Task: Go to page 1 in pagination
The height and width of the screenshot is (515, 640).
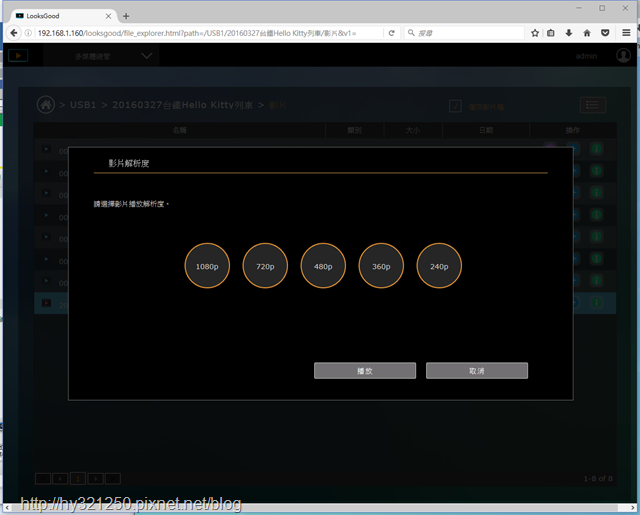Action: tap(78, 478)
